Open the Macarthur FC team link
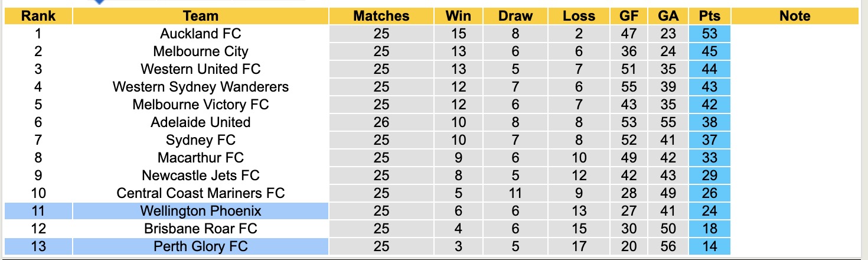The width and height of the screenshot is (868, 260). click(201, 158)
